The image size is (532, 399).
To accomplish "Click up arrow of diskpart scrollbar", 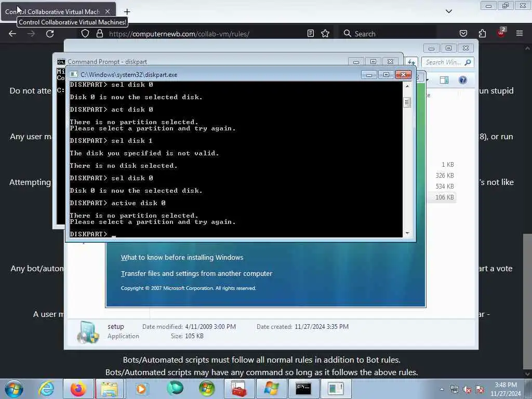I will [407, 86].
